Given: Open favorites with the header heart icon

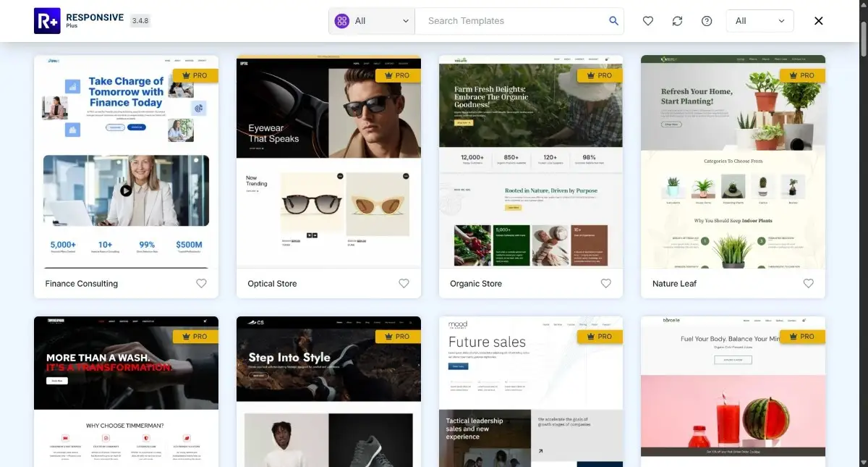Looking at the screenshot, I should (x=648, y=21).
